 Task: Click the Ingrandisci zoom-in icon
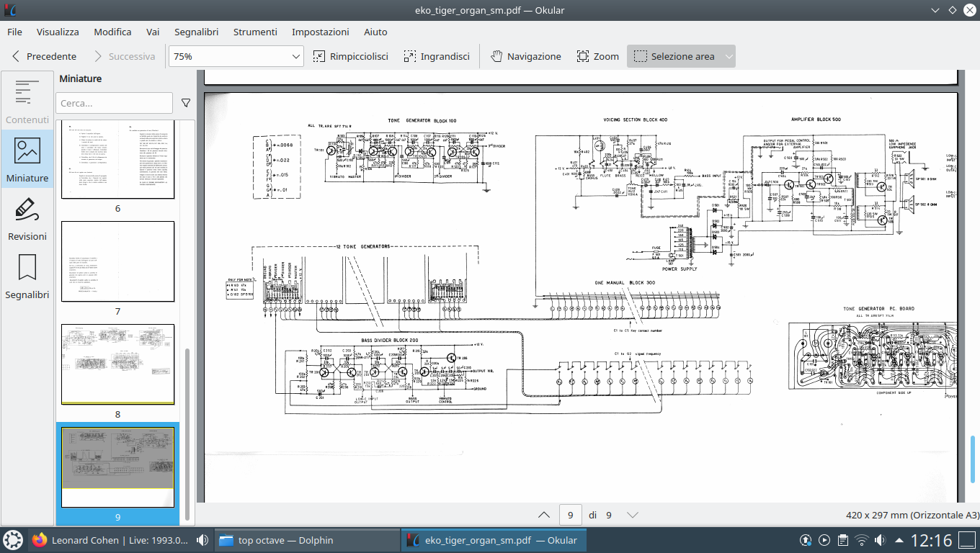click(410, 56)
